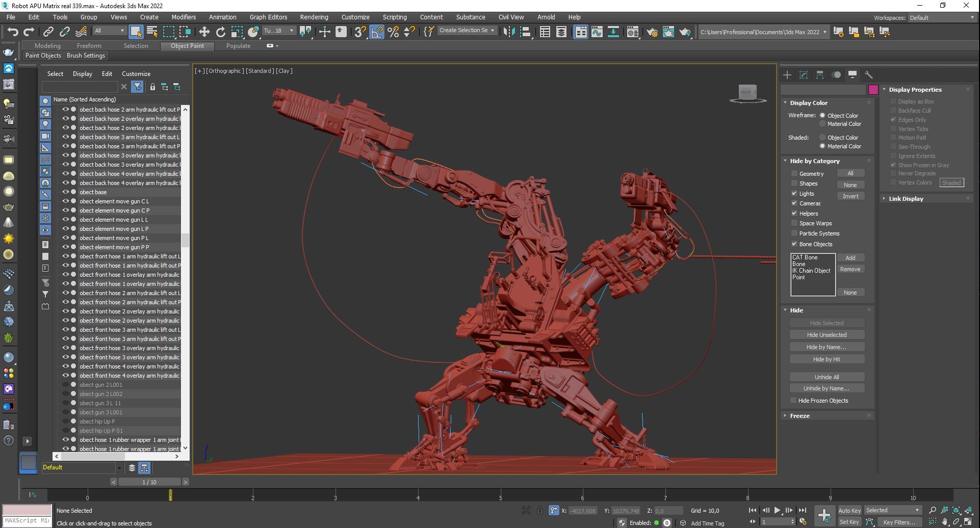Select the Move tool
The width and height of the screenshot is (980, 528).
pos(204,32)
